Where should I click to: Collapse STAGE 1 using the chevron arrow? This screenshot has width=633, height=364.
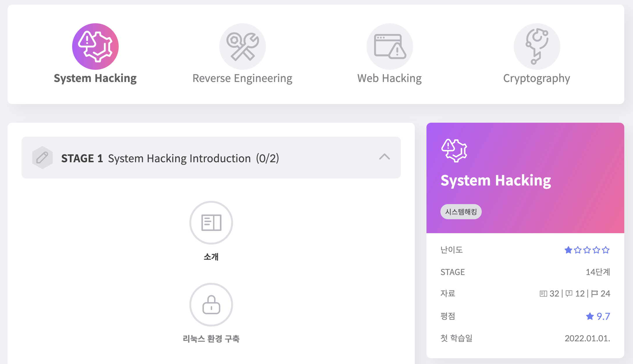tap(385, 157)
